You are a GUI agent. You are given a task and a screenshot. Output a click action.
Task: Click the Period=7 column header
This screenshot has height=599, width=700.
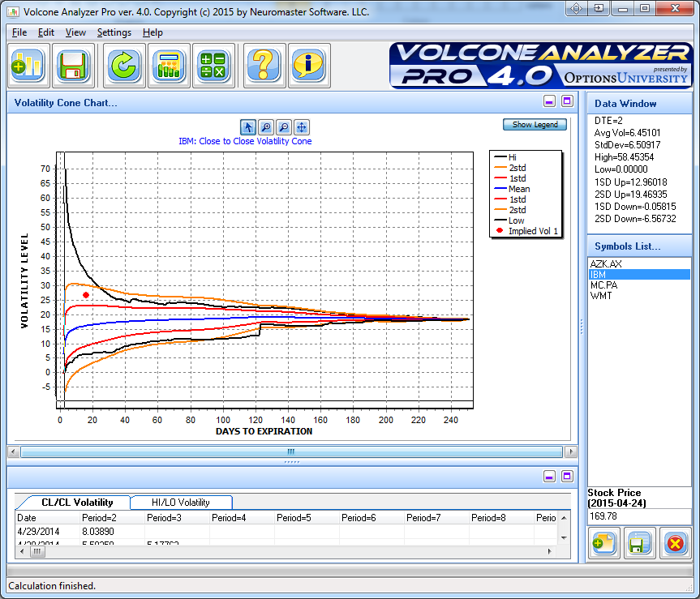click(436, 518)
